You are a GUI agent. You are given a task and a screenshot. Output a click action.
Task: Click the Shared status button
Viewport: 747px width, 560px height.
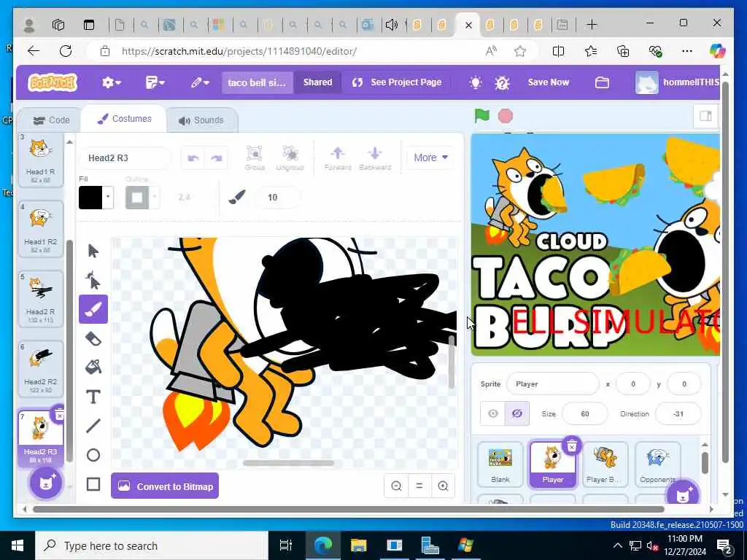coord(318,82)
